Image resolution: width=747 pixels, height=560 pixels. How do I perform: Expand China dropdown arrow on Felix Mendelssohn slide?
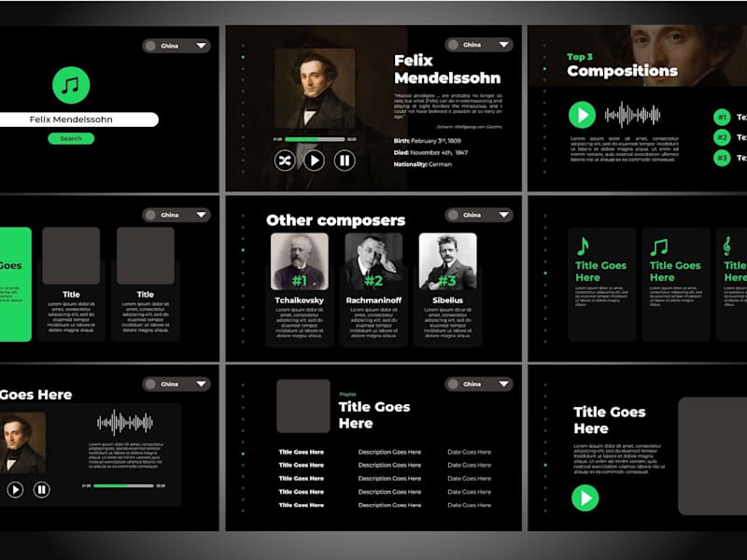[504, 45]
